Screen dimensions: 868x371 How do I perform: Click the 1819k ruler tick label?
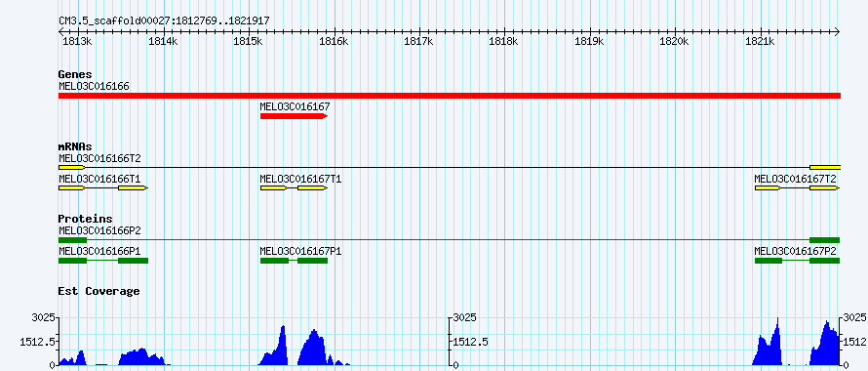[589, 42]
